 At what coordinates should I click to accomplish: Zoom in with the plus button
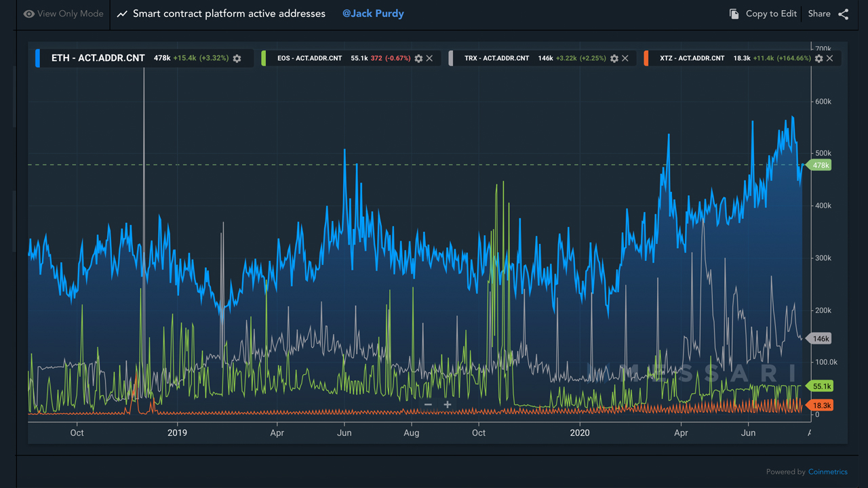tap(448, 405)
